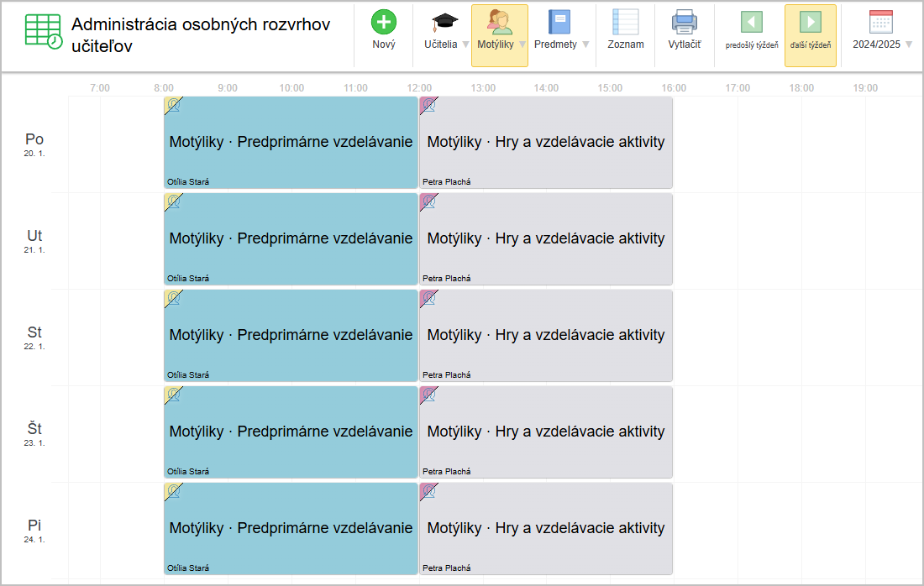
Task: Click the yellow corner icon on Tuesday's blue block
Action: (173, 202)
